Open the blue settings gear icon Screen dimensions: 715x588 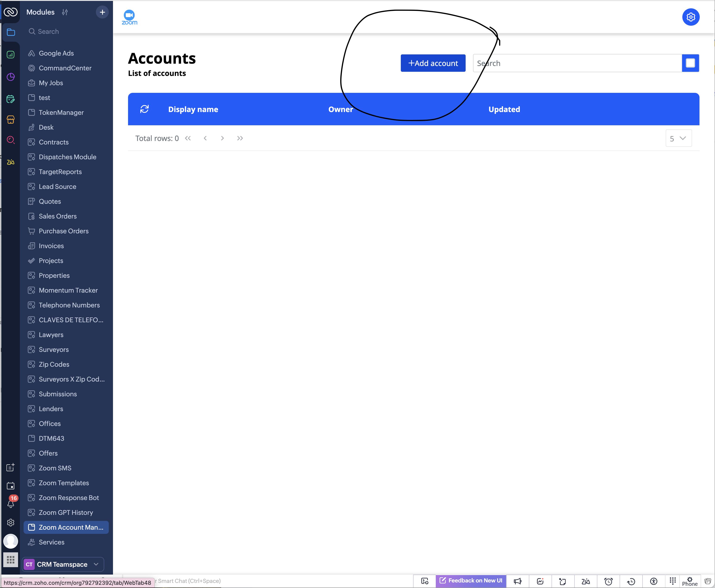[690, 17]
